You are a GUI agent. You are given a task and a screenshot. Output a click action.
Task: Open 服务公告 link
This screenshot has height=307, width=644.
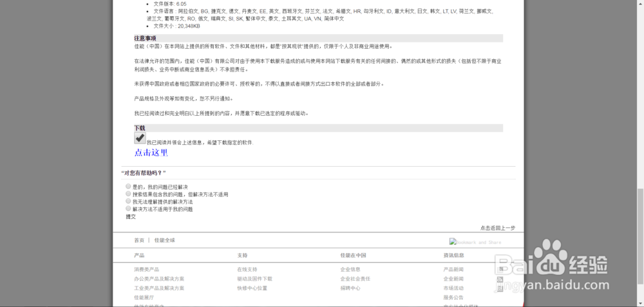[x=453, y=297]
